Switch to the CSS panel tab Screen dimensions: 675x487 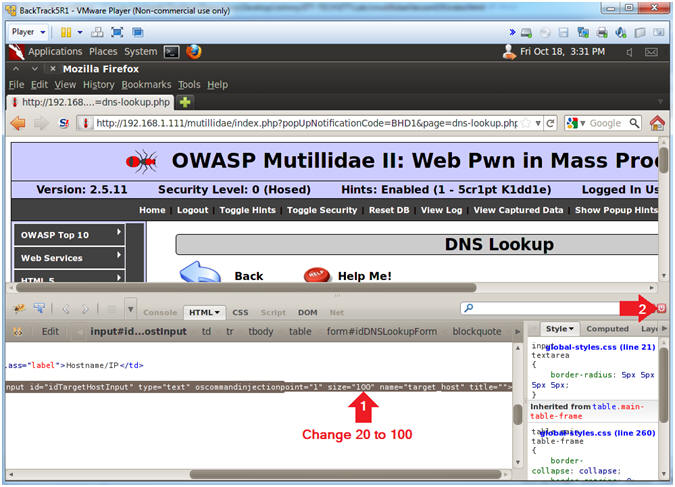(240, 312)
